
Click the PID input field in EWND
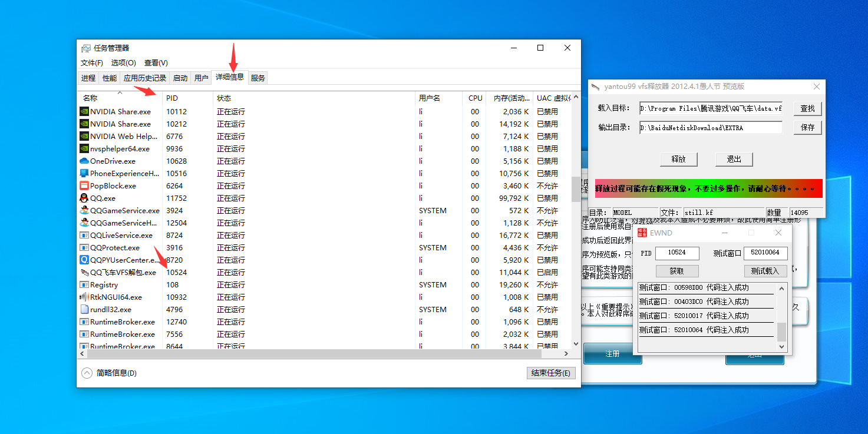tap(677, 253)
